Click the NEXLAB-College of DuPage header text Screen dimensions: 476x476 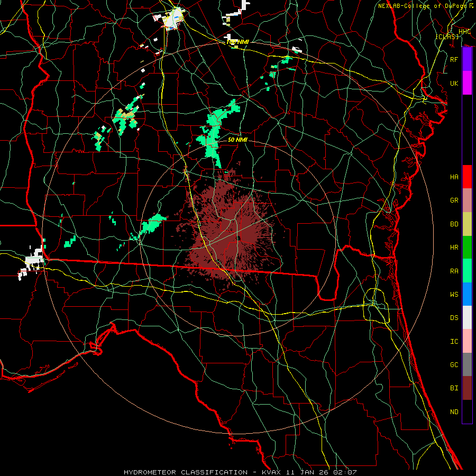pos(422,6)
